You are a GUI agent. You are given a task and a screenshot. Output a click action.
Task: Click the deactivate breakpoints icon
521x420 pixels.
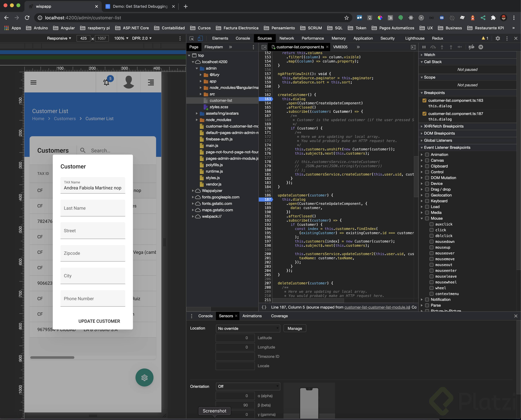point(471,47)
